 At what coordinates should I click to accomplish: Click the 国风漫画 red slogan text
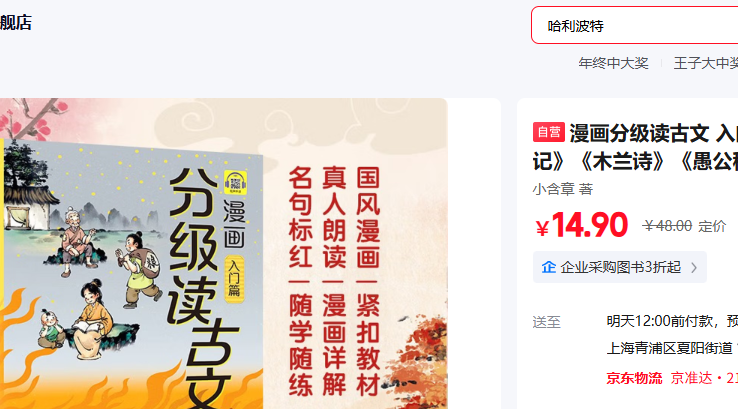pos(368,217)
